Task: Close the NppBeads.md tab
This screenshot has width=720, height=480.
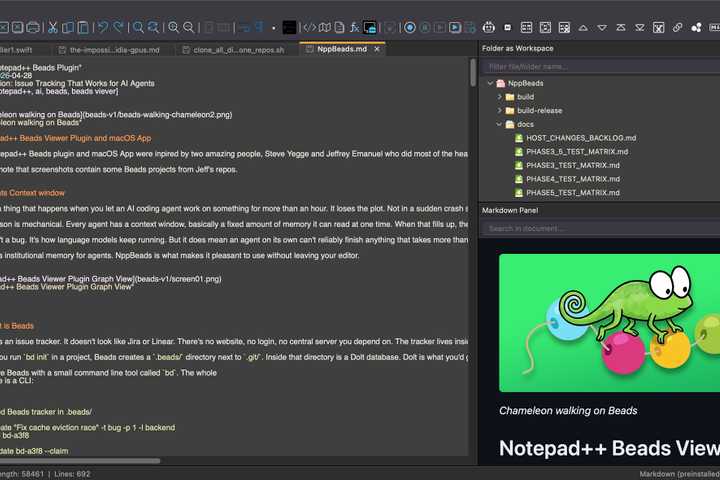Action: [377, 49]
